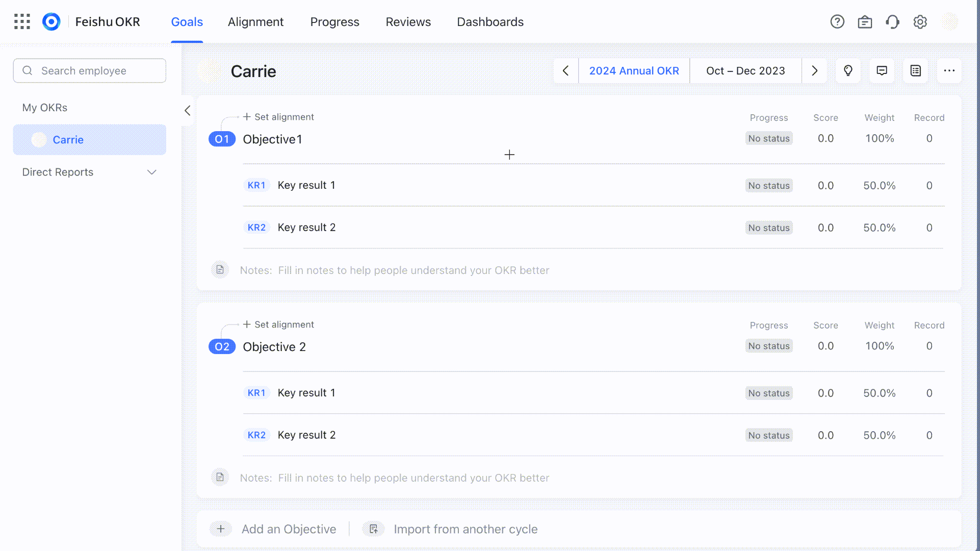Open the Dashboards tab

pos(490,21)
